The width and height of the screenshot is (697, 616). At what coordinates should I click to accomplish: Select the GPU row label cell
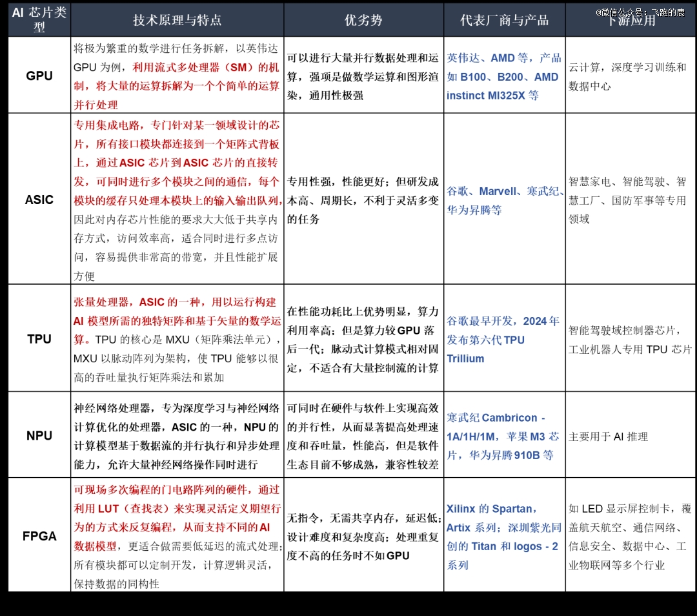(x=39, y=75)
